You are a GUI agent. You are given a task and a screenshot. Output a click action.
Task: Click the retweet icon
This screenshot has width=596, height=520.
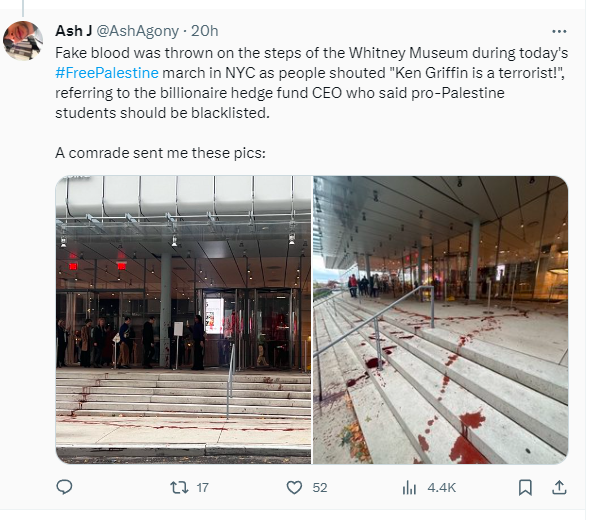coord(179,487)
